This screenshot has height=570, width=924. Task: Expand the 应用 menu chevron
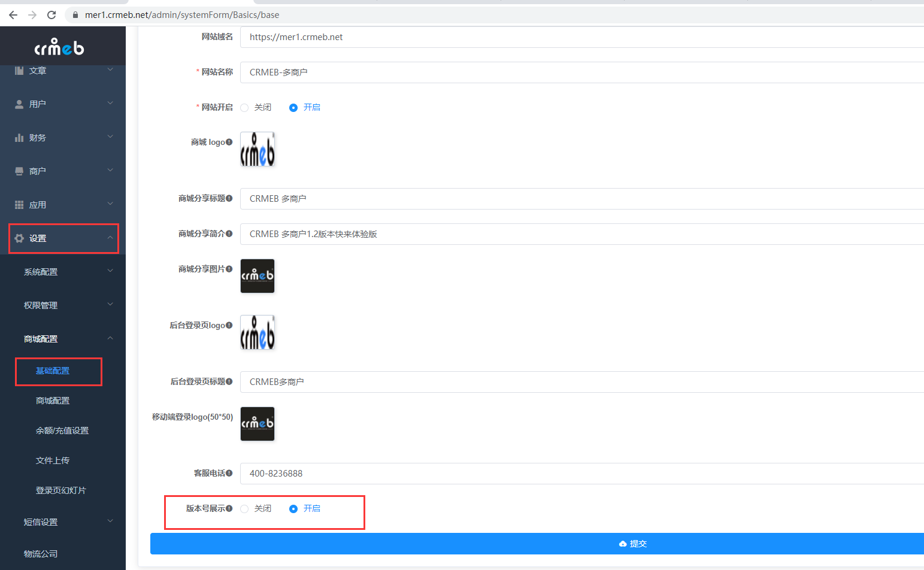coord(110,204)
